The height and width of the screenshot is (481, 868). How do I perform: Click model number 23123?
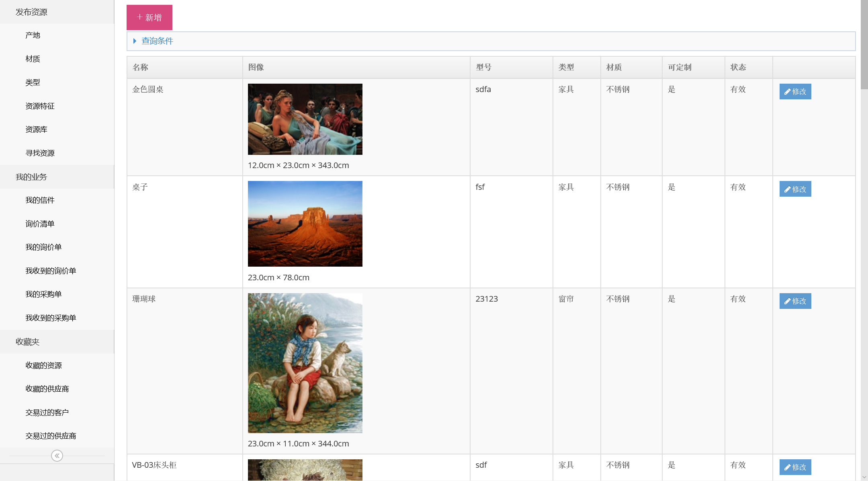(x=487, y=299)
